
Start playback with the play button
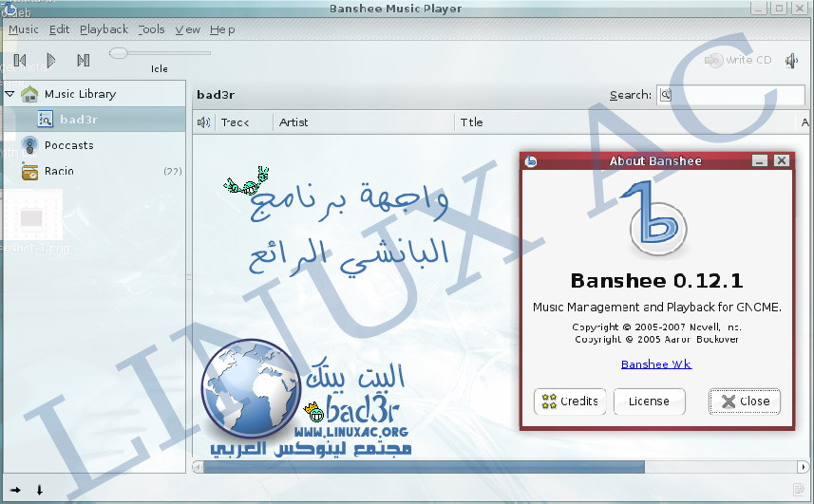click(x=51, y=60)
